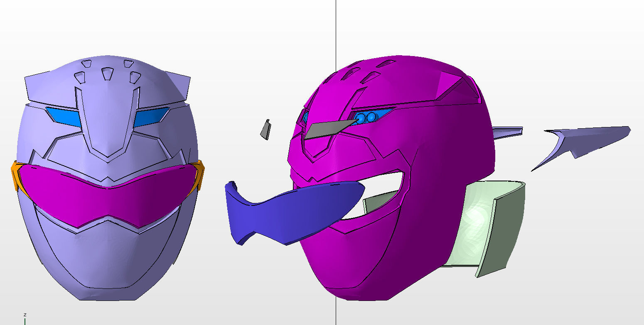
Task: Select the right blue eye lens on lavender helmet
Action: pyautogui.click(x=150, y=117)
